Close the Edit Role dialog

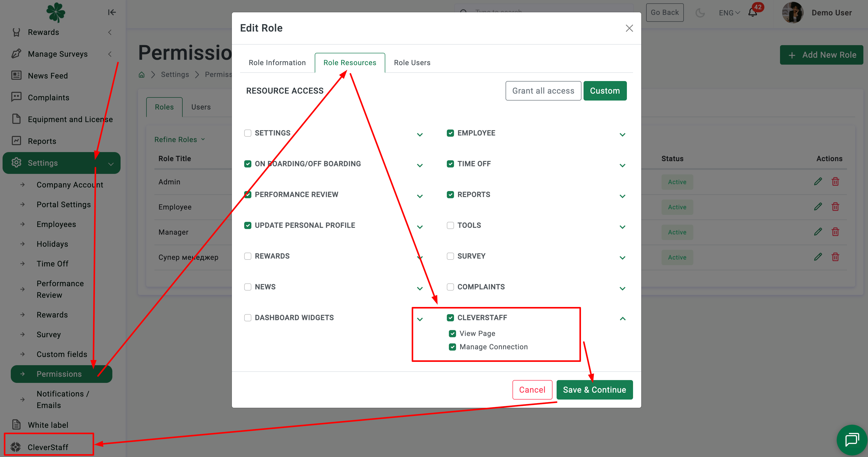coord(629,28)
